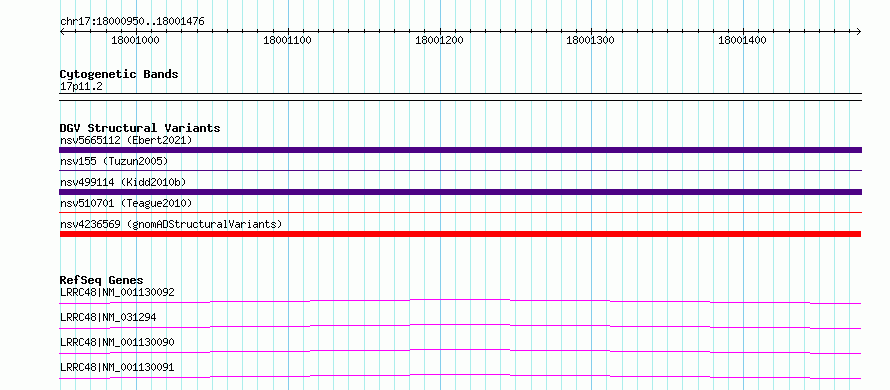
Task: Click the magenta LRRC48|NM_001130090 transcript line
Action: tap(460, 351)
